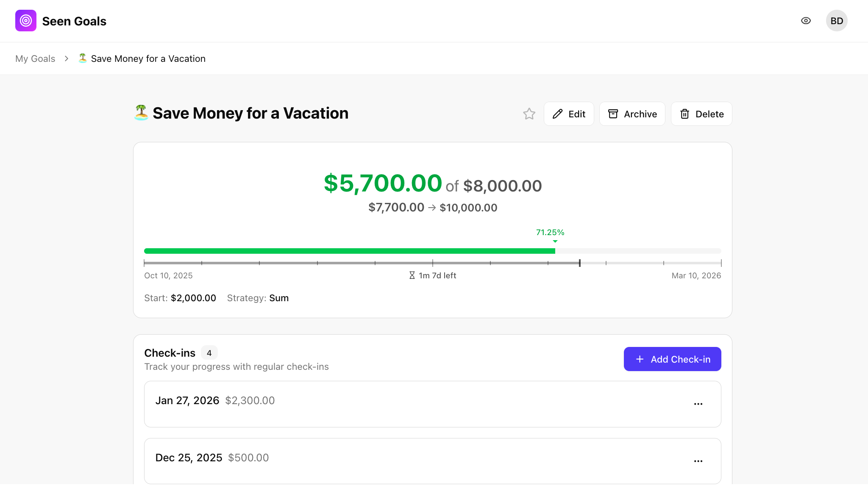868x488 pixels.
Task: Click the green progress bar
Action: (x=349, y=251)
